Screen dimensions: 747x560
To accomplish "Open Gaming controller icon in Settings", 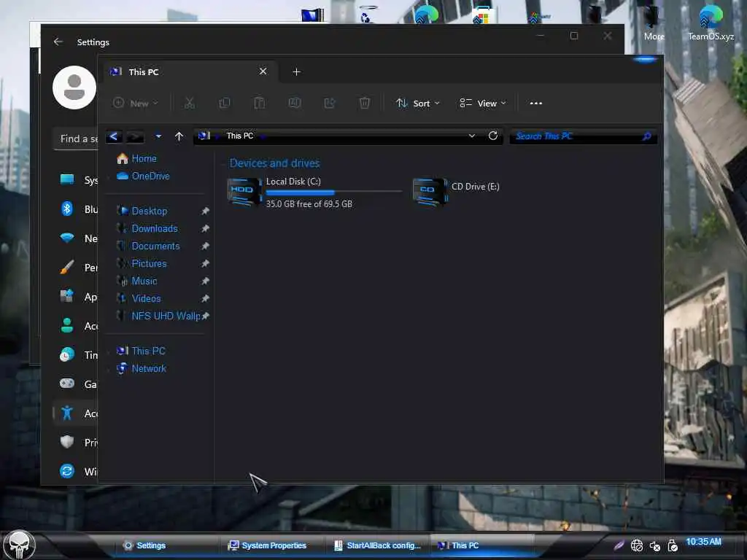I will coord(66,384).
